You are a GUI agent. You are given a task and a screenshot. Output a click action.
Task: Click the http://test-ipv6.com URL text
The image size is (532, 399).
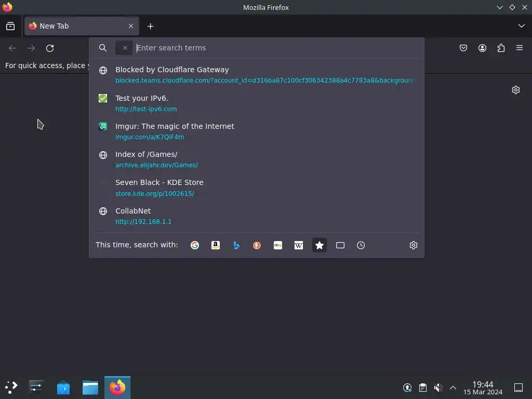[146, 109]
